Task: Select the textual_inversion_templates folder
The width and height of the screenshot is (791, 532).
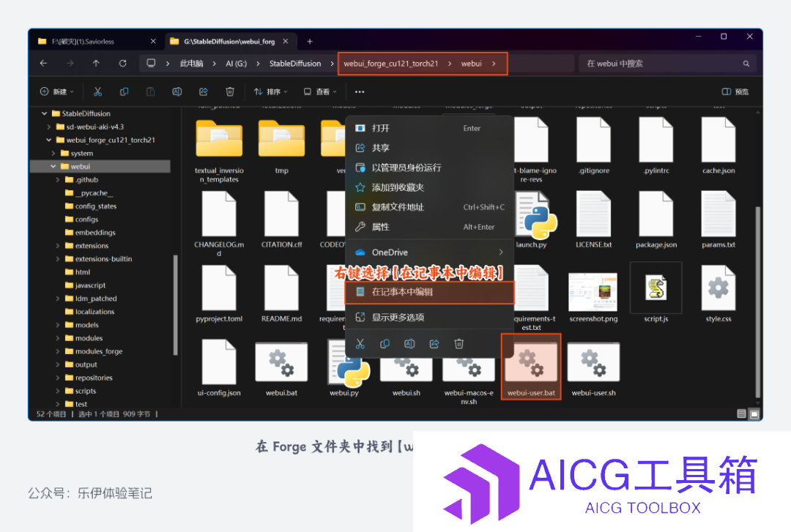Action: (220, 151)
